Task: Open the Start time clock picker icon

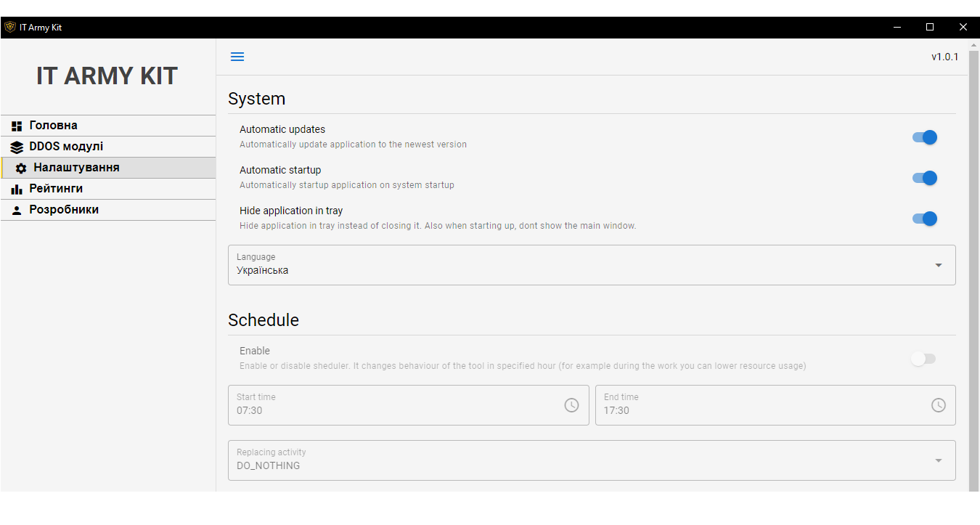Action: click(571, 405)
